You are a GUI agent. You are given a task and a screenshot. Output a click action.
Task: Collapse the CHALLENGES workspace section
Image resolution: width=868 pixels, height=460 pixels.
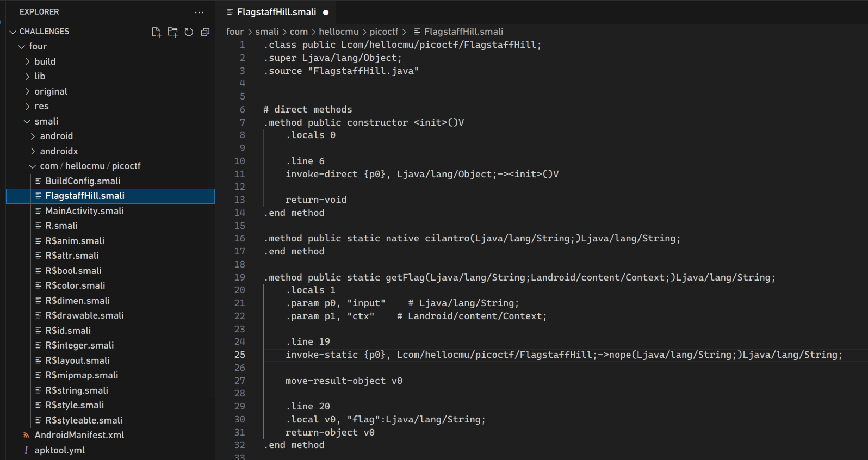click(x=13, y=32)
